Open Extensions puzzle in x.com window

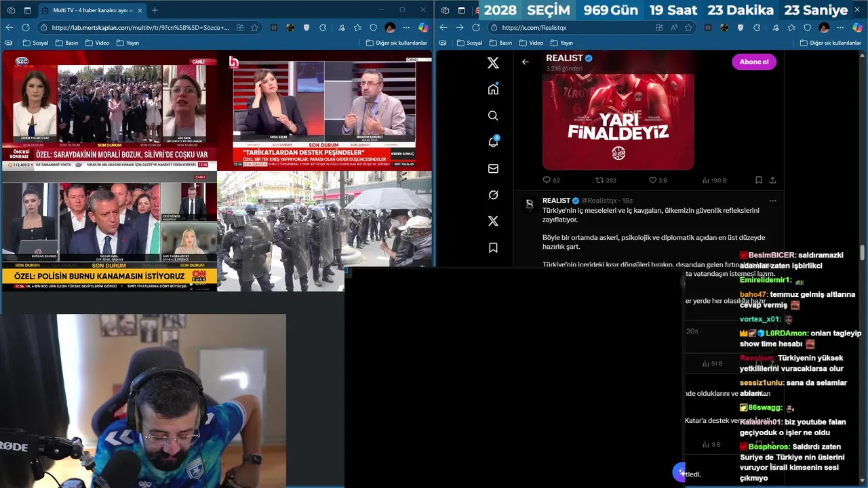point(757,28)
